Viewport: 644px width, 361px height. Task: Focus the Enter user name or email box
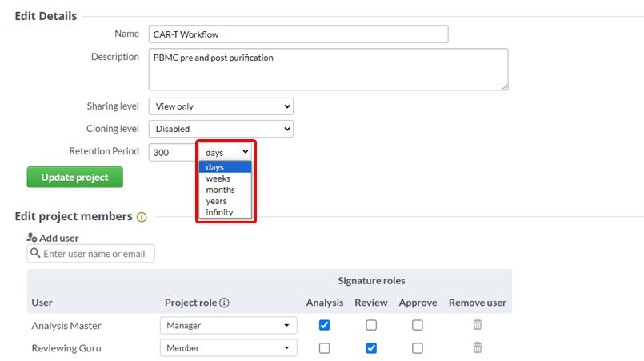(x=90, y=254)
